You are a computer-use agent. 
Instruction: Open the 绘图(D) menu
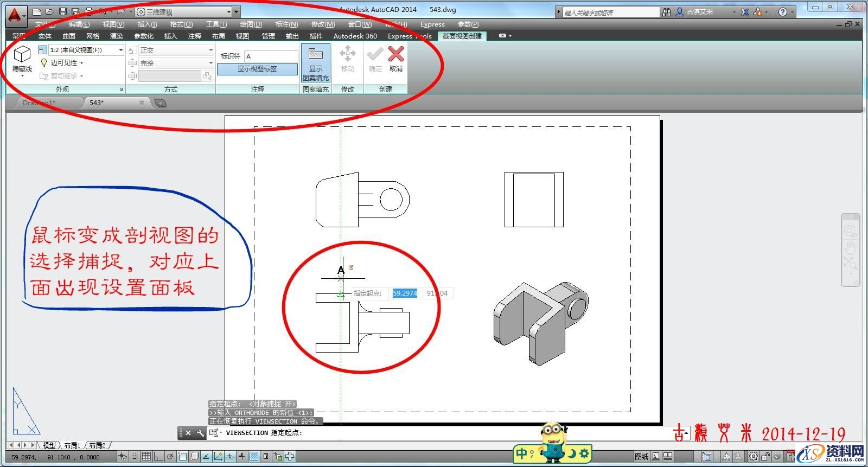251,24
